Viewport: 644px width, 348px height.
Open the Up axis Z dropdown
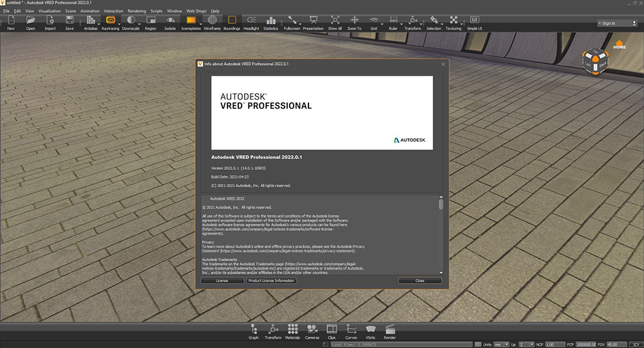(x=526, y=345)
